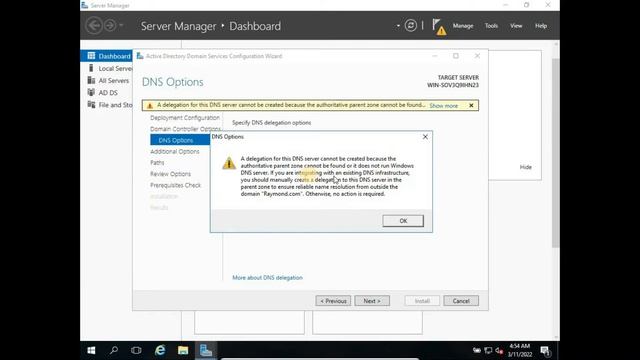Click the DNS Options page heading
The height and width of the screenshot is (360, 640).
(173, 82)
